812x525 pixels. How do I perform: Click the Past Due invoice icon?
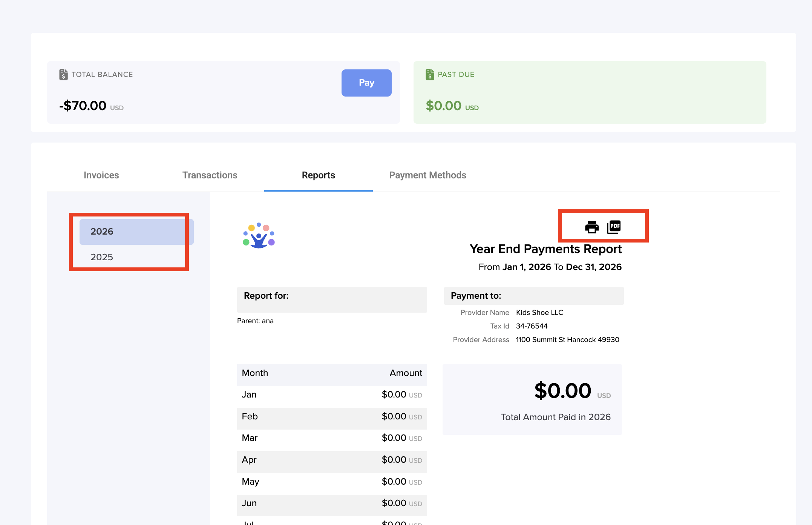coord(430,75)
